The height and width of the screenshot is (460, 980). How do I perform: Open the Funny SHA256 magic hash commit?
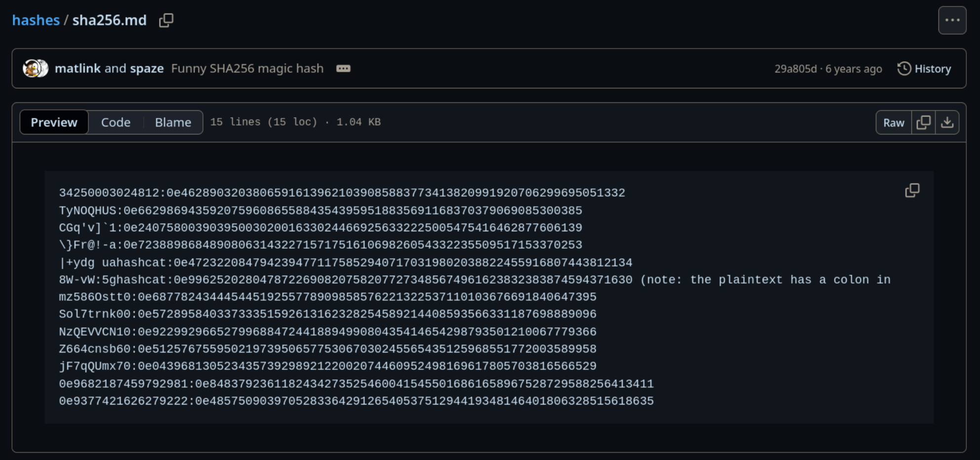point(247,69)
